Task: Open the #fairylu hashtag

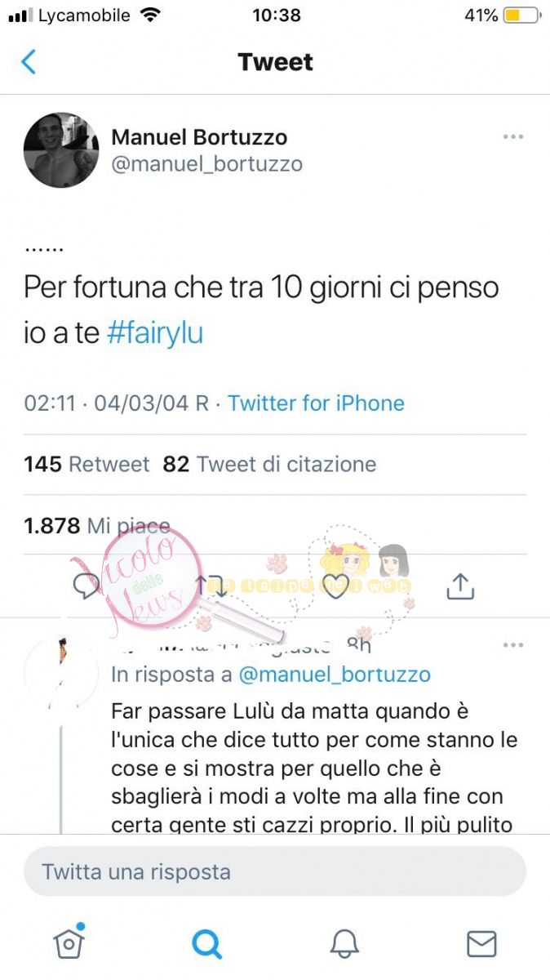Action: click(155, 334)
